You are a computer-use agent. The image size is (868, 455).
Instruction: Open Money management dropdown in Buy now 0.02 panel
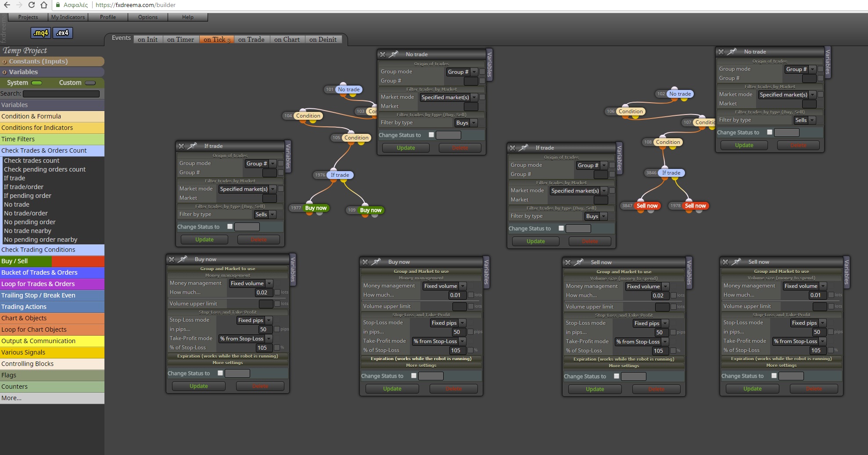tap(251, 283)
